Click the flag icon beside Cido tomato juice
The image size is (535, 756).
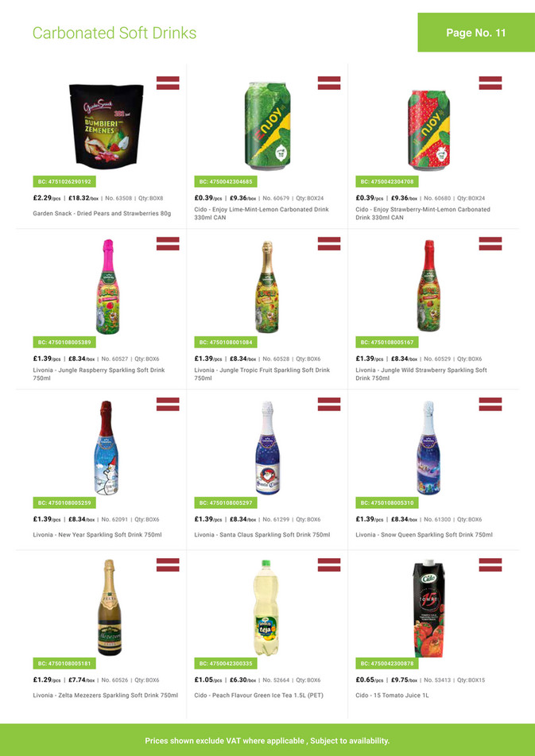pos(490,564)
